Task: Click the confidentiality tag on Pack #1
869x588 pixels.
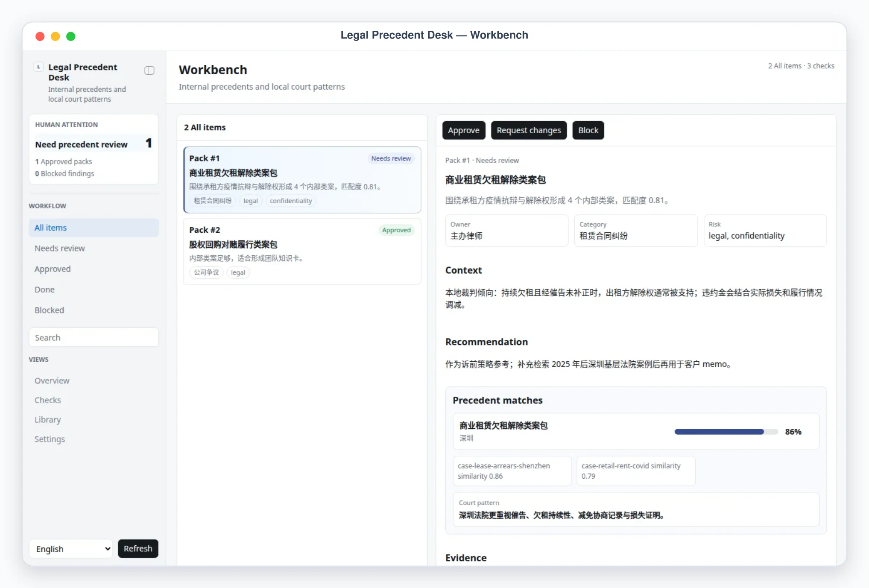Action: click(x=291, y=201)
